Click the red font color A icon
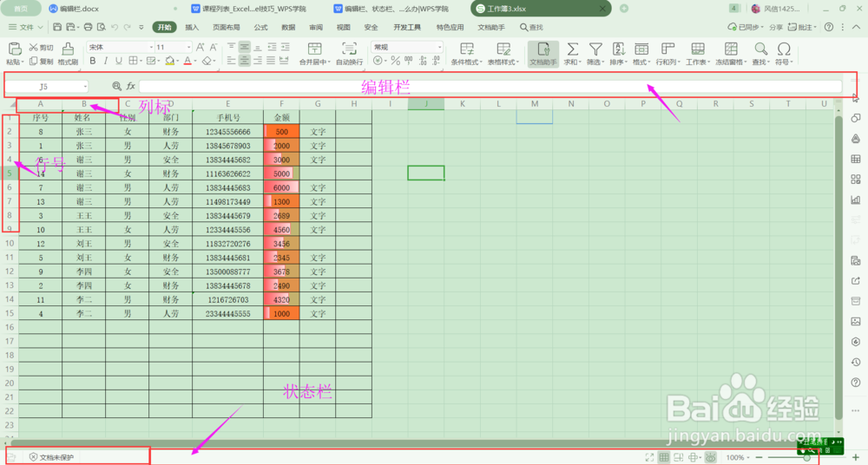868x465 pixels. [x=187, y=61]
